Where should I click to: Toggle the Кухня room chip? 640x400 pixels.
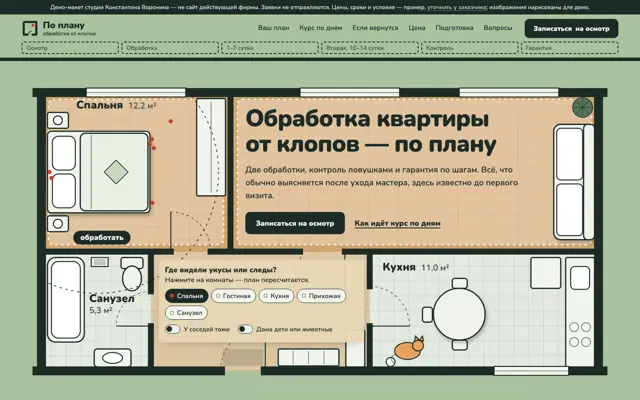276,296
